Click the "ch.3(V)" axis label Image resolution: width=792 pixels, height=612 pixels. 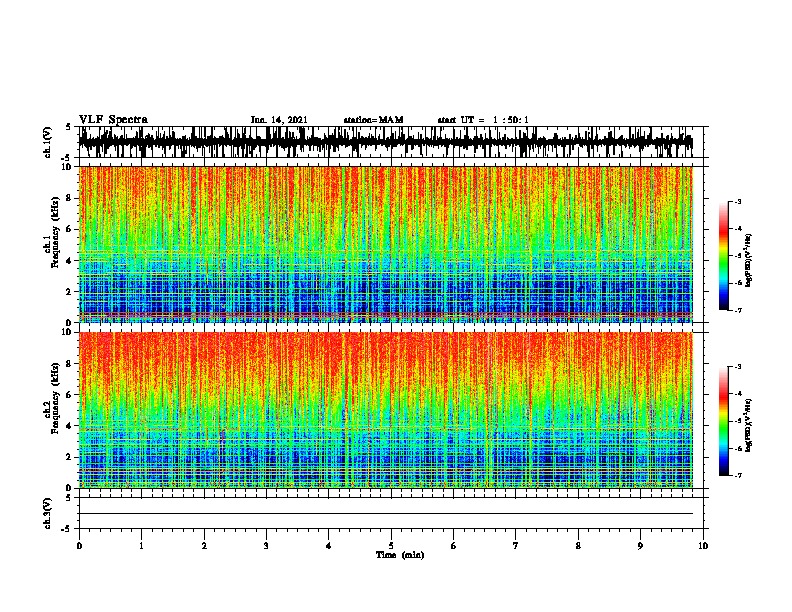(47, 513)
